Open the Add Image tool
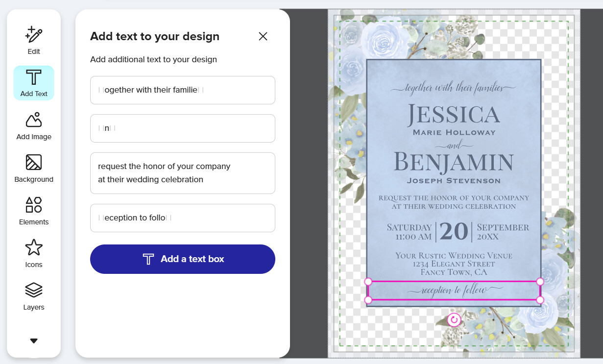The width and height of the screenshot is (603, 364). pos(34,126)
